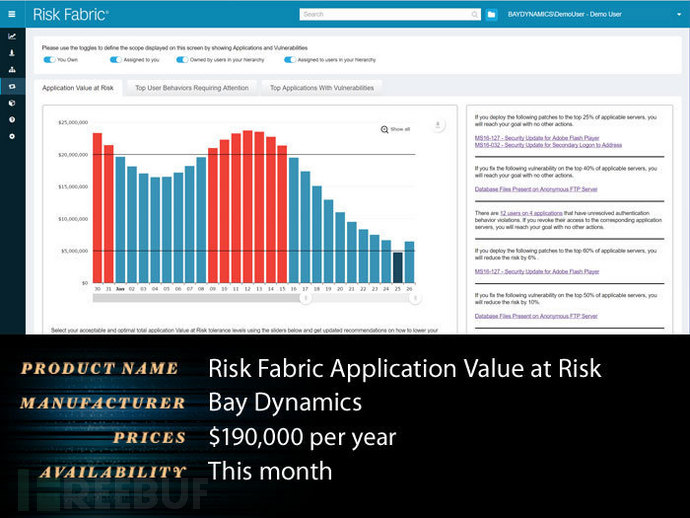690x518 pixels.
Task: Toggle Assigned to users in your hierarchy
Action: pos(290,60)
